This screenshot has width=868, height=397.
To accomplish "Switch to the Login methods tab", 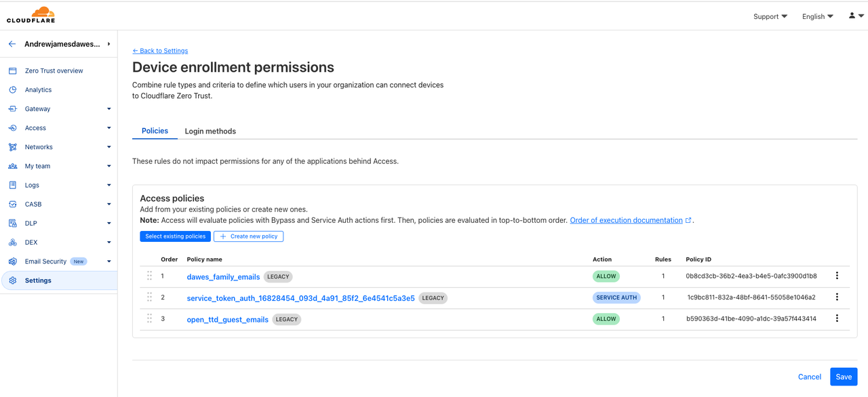I will (210, 131).
